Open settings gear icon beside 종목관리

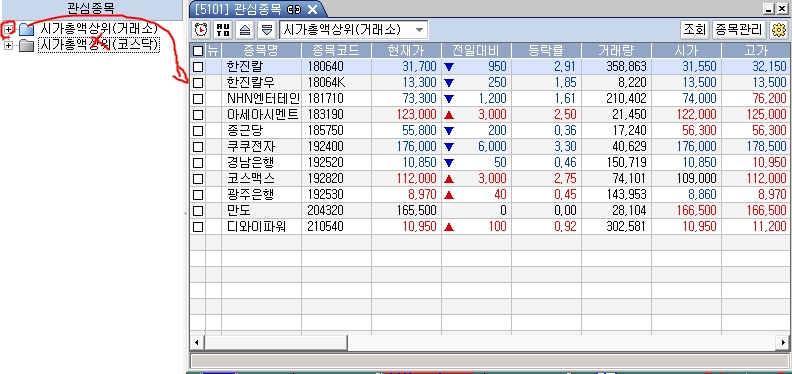[x=778, y=30]
